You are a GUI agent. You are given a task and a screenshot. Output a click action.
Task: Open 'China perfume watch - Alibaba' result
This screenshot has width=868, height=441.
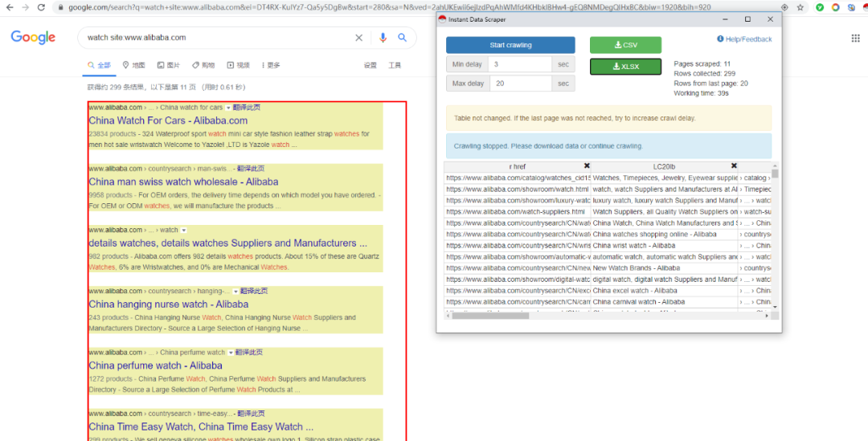(x=155, y=365)
